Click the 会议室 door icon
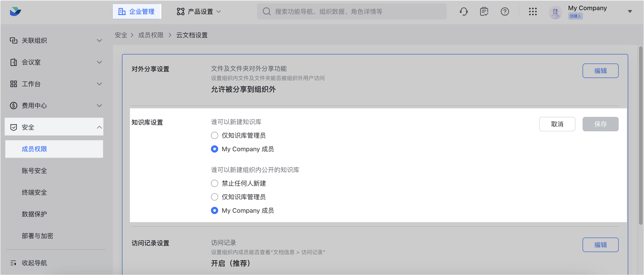The height and width of the screenshot is (275, 644). [x=14, y=62]
